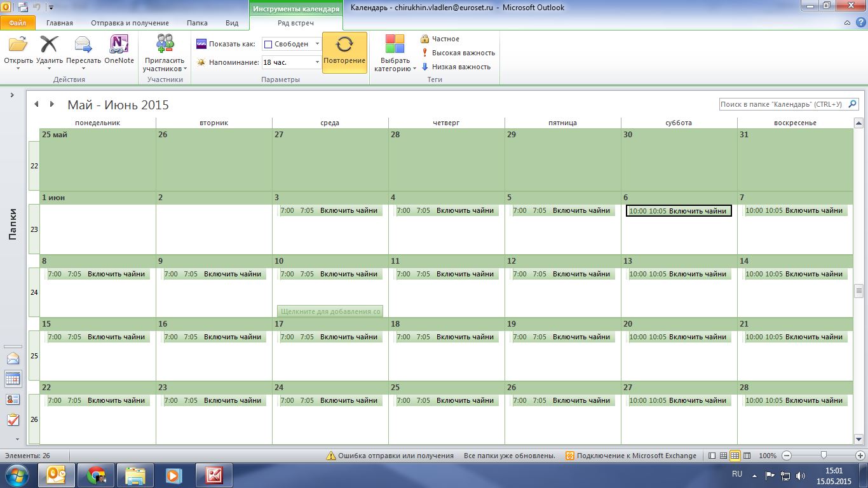This screenshot has width=868, height=488.
Task: Minimize the ribbon with the caret icon
Action: (x=847, y=23)
